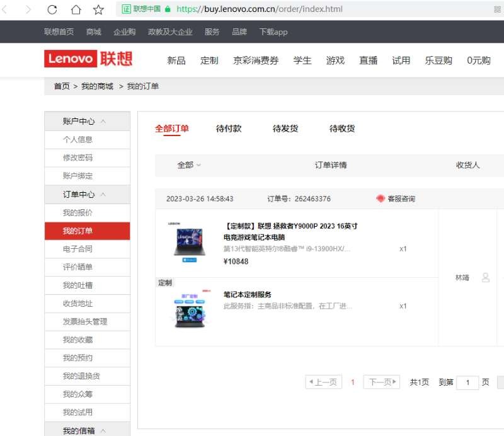Viewport: 504px width, 436px height.
Task: Collapse the 订单中心 section chevron
Action: click(x=103, y=194)
